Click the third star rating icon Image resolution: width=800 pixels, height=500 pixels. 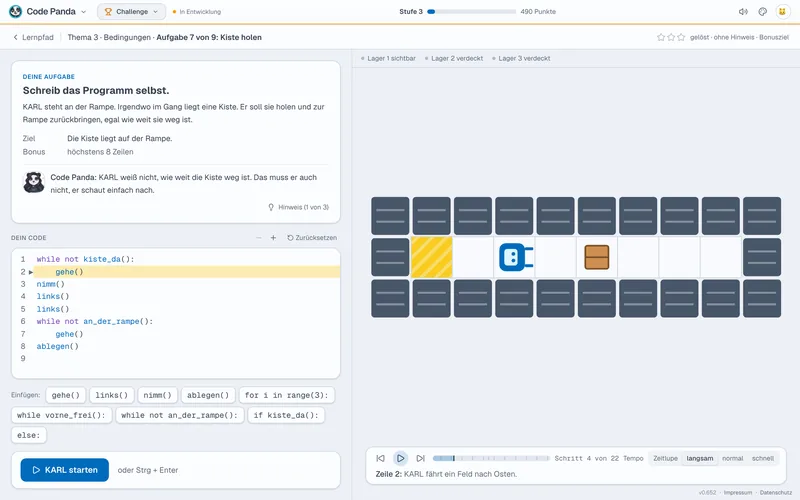click(681, 37)
